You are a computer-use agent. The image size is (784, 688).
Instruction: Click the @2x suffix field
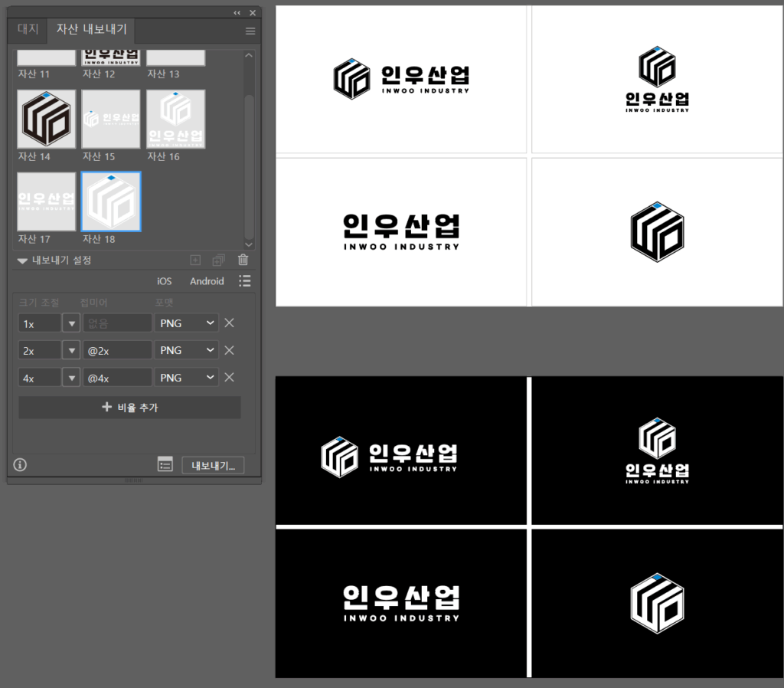click(x=117, y=350)
